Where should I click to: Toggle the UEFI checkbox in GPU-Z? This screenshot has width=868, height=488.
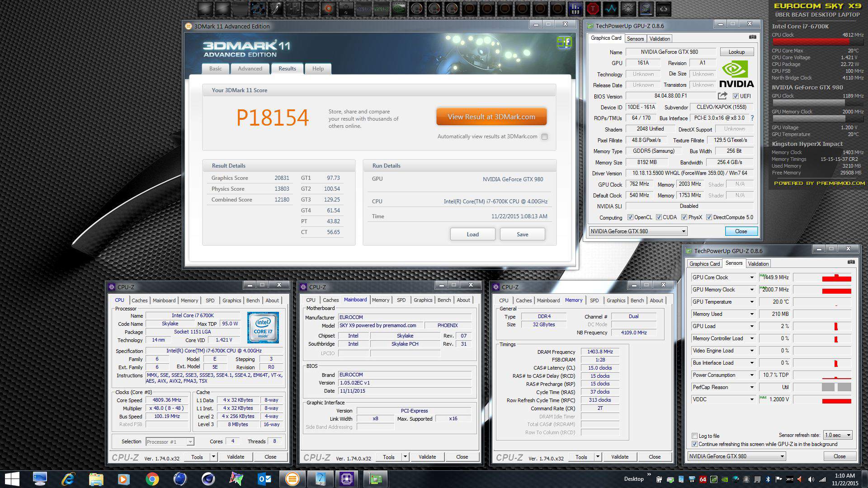pyautogui.click(x=736, y=96)
